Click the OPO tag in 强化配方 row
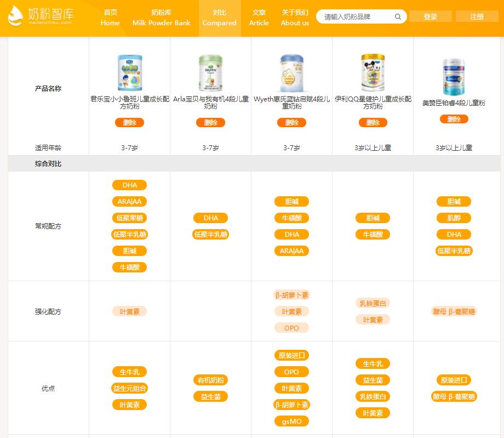The height and width of the screenshot is (438, 504). [291, 327]
